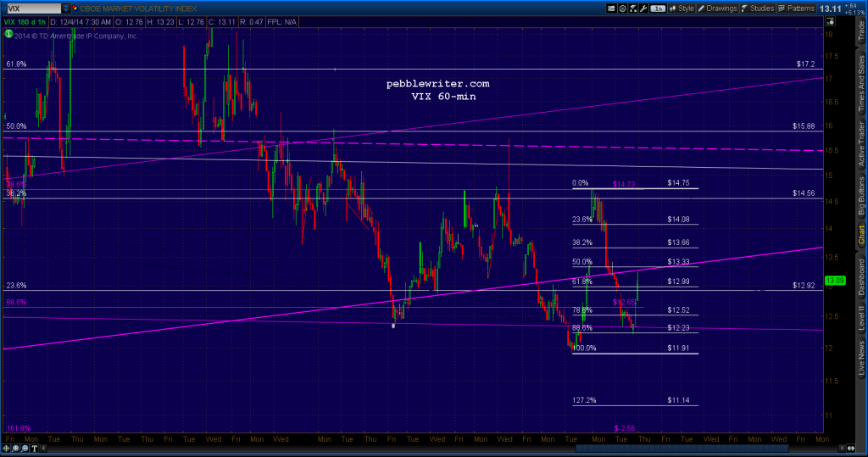868x457 pixels.
Task: Open the Dashboard sidebar tab
Action: click(861, 277)
